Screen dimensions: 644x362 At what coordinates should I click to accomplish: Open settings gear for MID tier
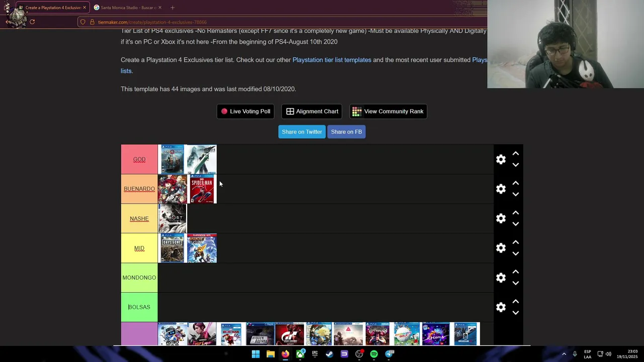[x=501, y=248]
